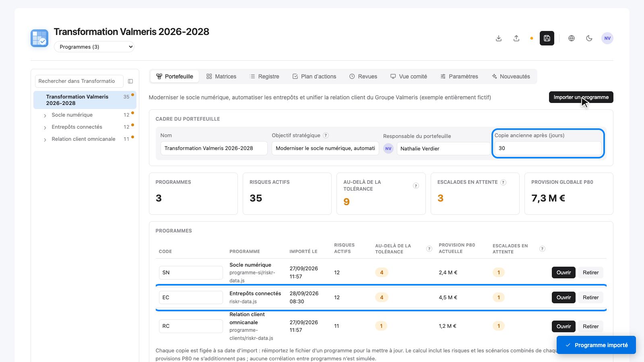Click the 4,5 M € provision cell
Viewport: 644px width, 362px height.
pyautogui.click(x=448, y=297)
